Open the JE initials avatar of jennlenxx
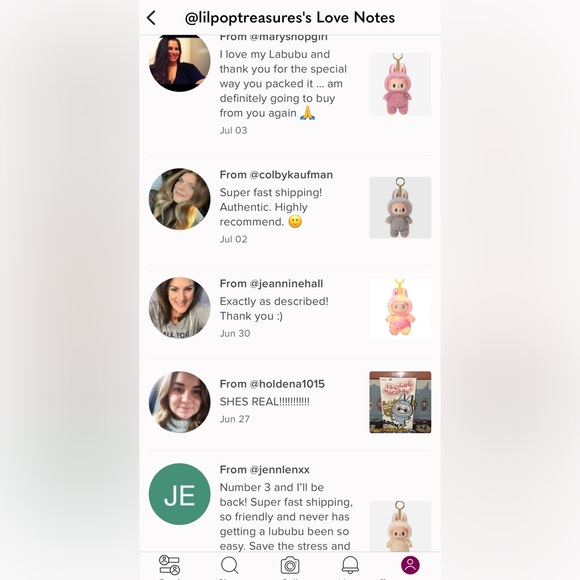 coord(179,494)
